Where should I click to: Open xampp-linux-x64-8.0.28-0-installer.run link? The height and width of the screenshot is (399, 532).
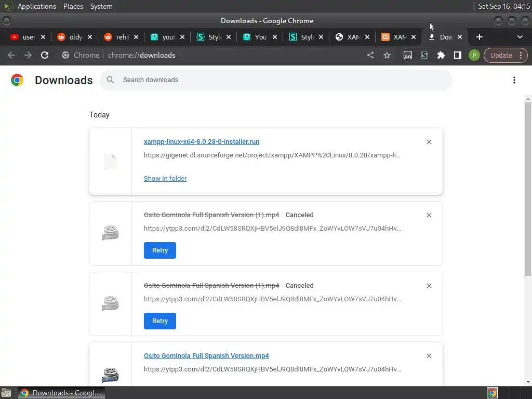(x=202, y=142)
